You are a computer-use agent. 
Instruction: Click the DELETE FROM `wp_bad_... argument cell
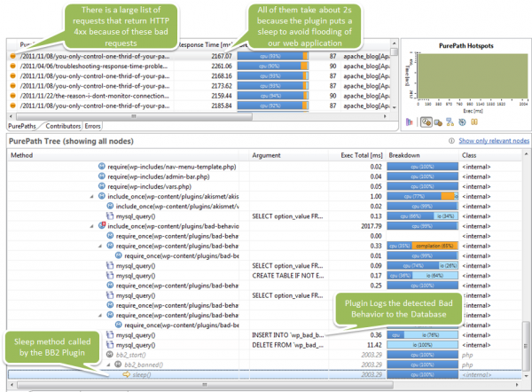(x=287, y=344)
